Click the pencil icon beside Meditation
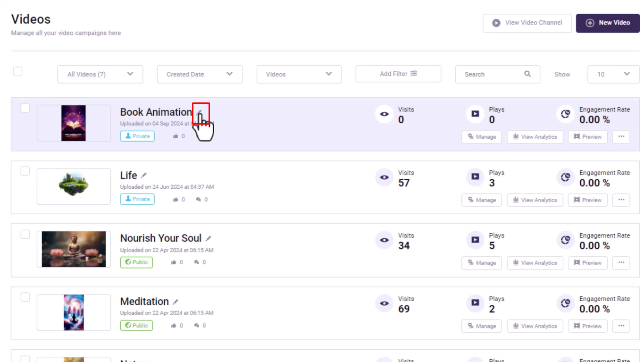Viewport: 644px width, 362px height. (x=176, y=302)
